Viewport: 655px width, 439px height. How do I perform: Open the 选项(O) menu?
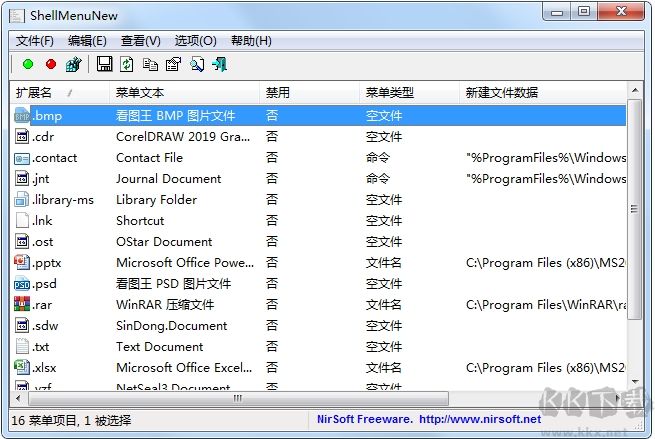195,41
